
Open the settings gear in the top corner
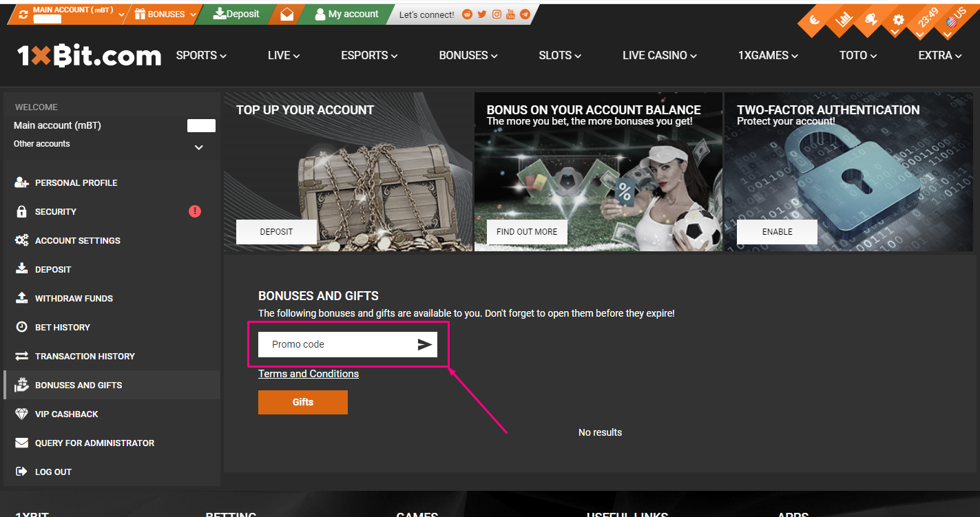898,21
